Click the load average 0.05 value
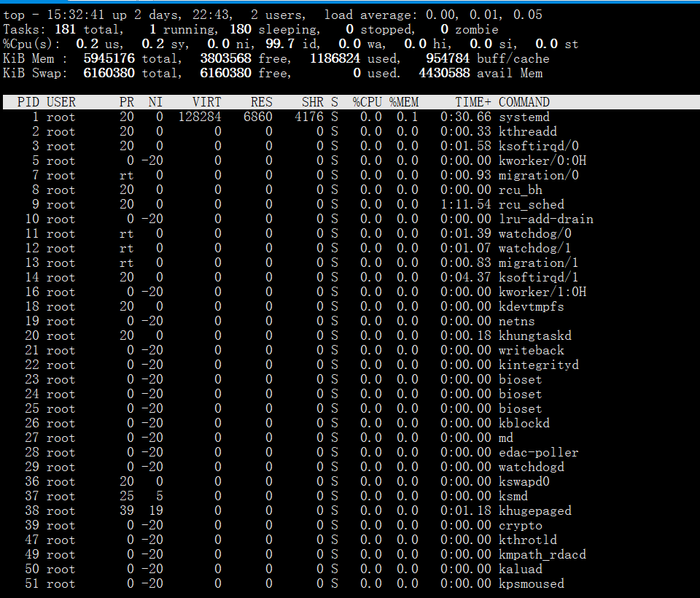The image size is (700, 598). [528, 15]
